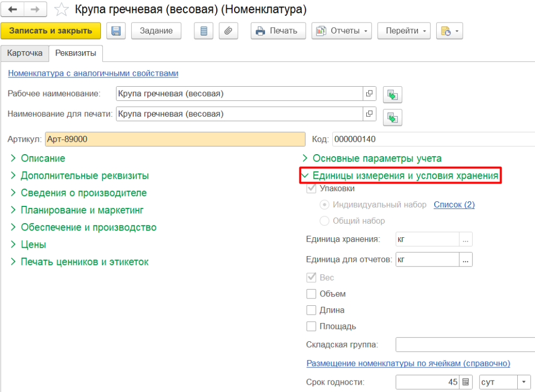Go back with the left arrow button
The width and height of the screenshot is (535, 392).
[13, 9]
